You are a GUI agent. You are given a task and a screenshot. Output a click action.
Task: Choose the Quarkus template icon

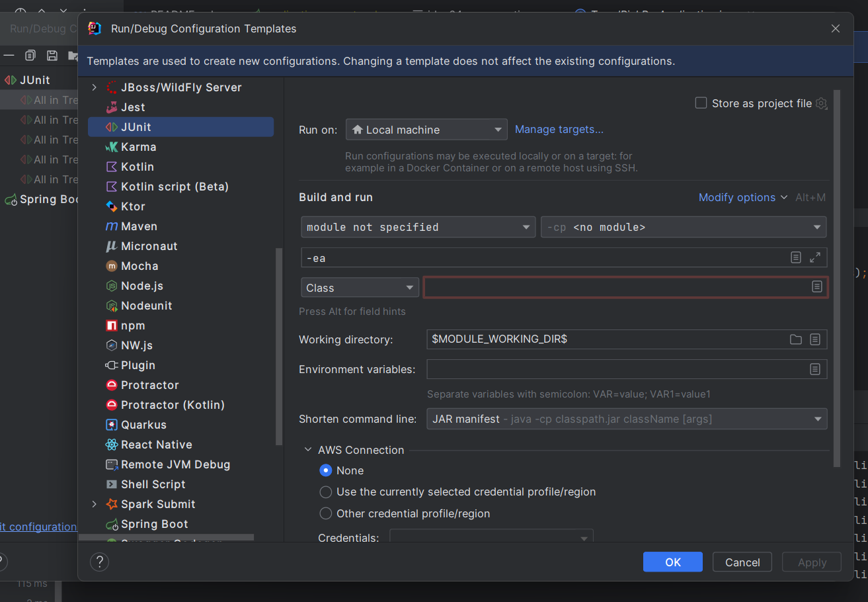111,425
